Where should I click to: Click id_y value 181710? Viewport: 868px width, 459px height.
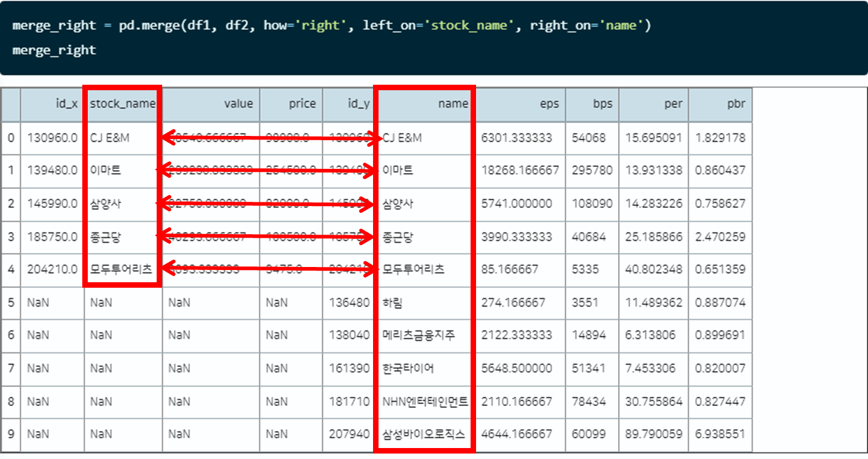[x=349, y=401]
